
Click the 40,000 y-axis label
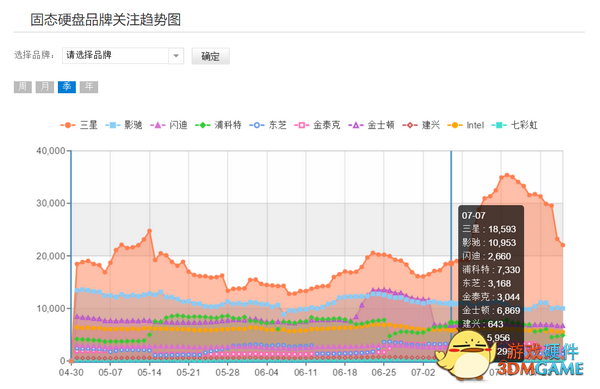click(x=51, y=151)
